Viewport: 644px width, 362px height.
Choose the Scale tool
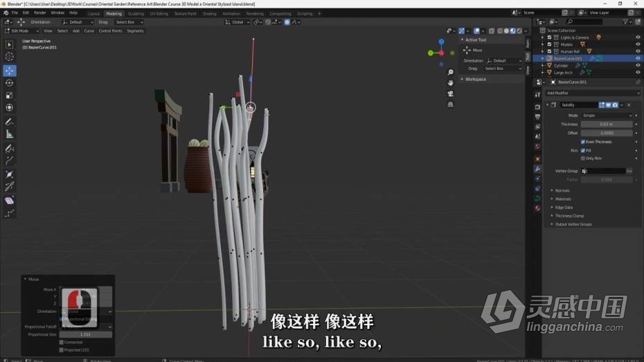point(10,96)
